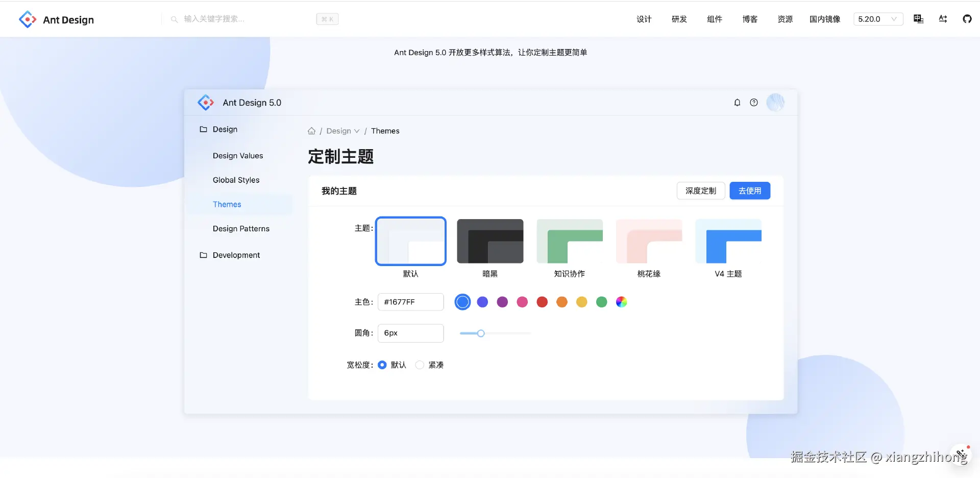
Task: Choose the yellow primary color swatch
Action: (582, 302)
